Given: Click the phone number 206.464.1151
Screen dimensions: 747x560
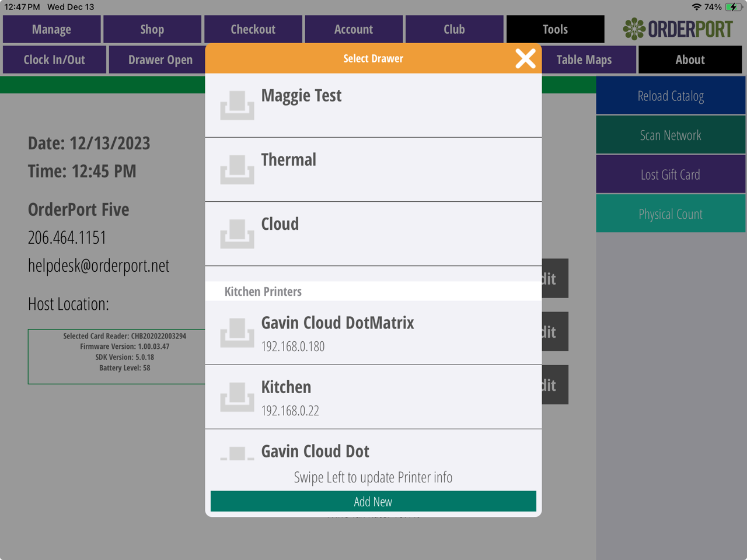Looking at the screenshot, I should tap(67, 237).
